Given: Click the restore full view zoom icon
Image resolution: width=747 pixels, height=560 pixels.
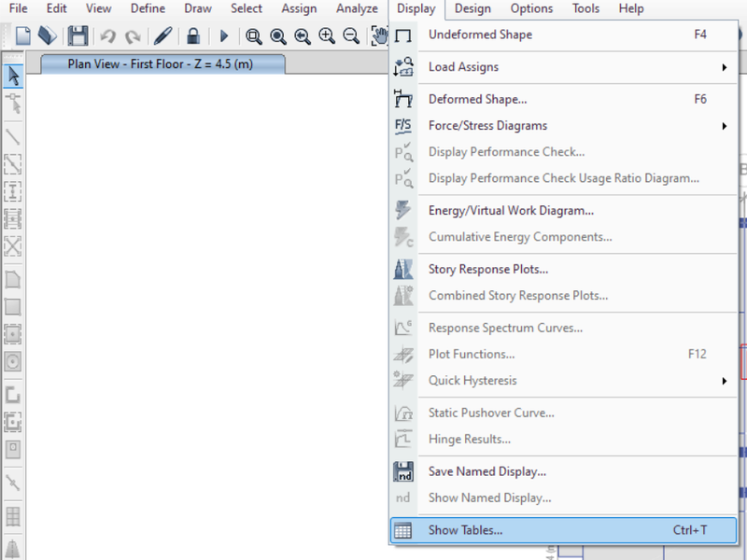Looking at the screenshot, I should (x=277, y=36).
